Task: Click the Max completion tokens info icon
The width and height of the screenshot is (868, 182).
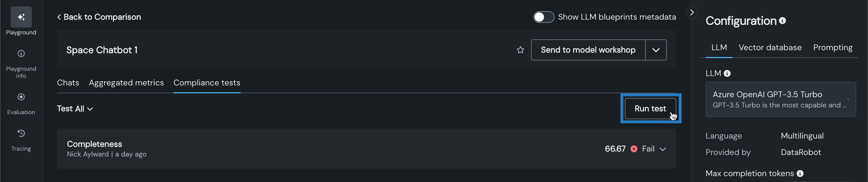Action: pos(800,173)
